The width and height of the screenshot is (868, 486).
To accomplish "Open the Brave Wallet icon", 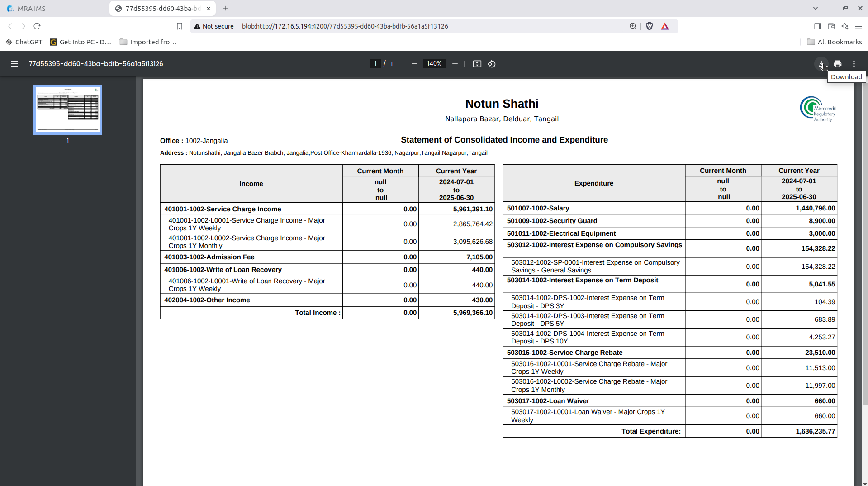I will pos(831,26).
